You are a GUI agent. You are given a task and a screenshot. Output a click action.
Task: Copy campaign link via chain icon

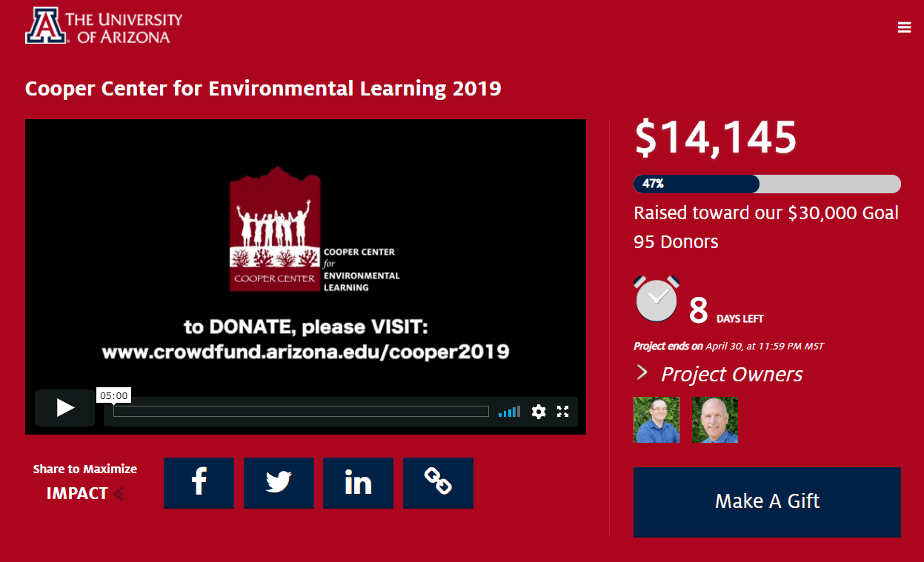[438, 483]
